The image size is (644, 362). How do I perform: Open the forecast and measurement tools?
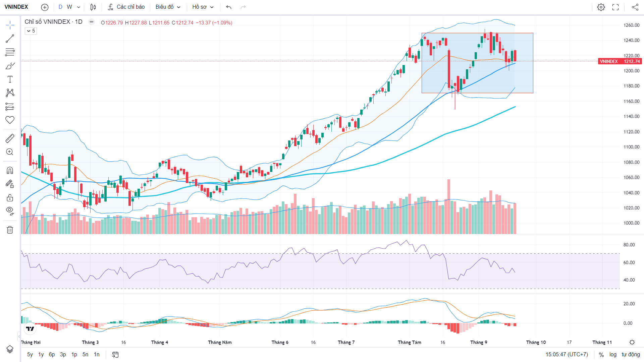(10, 107)
